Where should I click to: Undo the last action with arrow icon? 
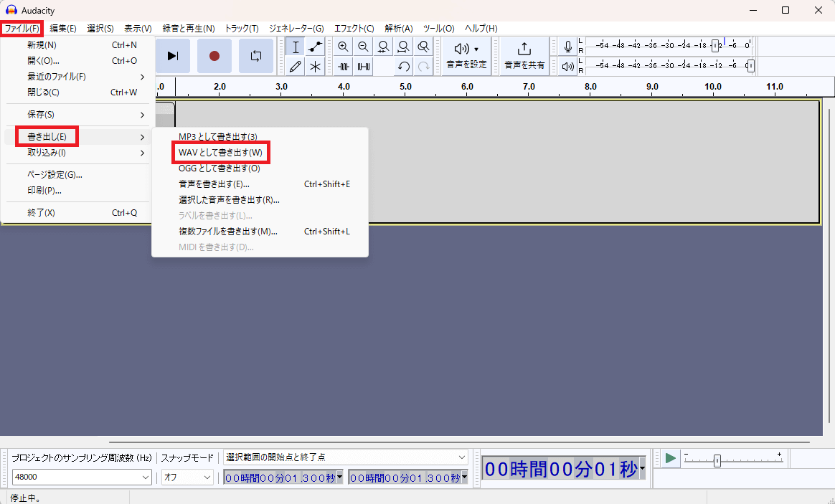click(403, 67)
